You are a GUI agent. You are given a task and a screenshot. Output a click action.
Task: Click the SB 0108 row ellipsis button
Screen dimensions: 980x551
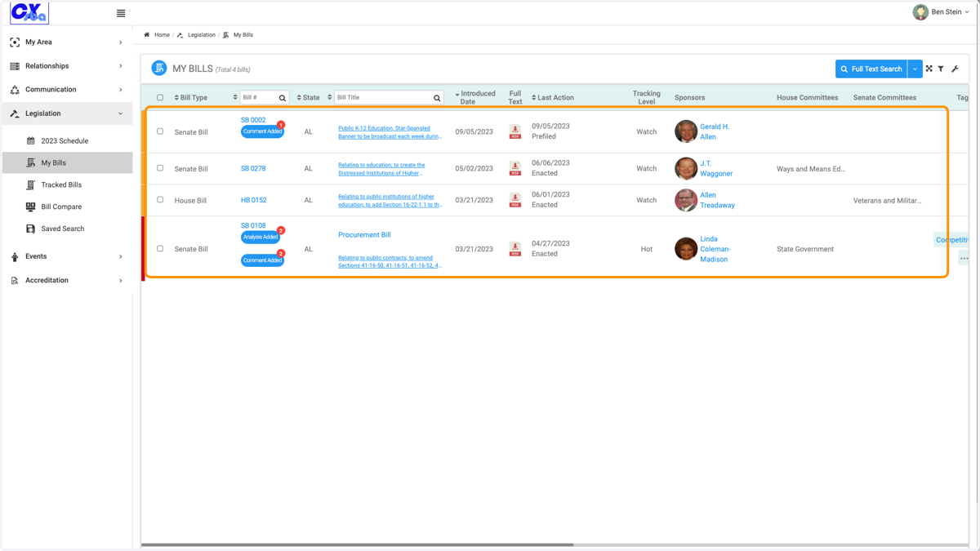(964, 259)
